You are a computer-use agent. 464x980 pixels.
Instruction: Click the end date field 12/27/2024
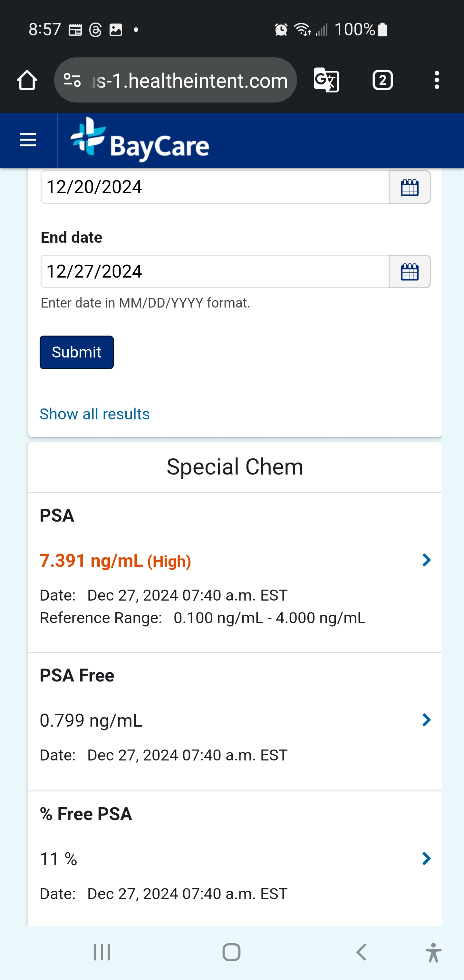pos(215,272)
